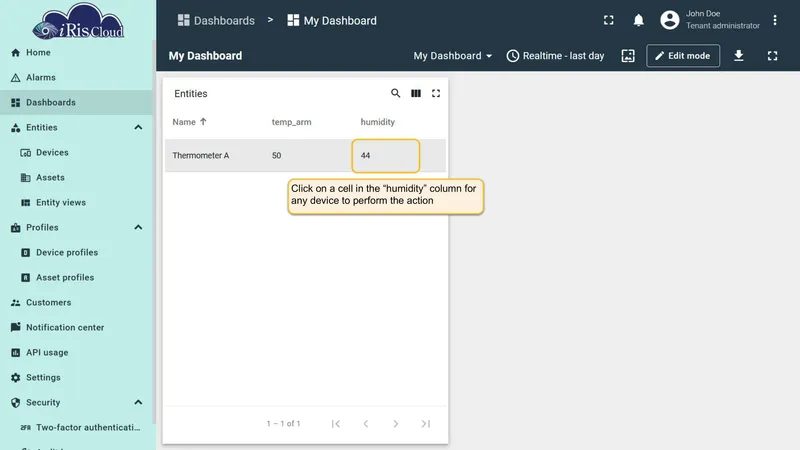Click the Security shield icon in sidebar

point(15,403)
